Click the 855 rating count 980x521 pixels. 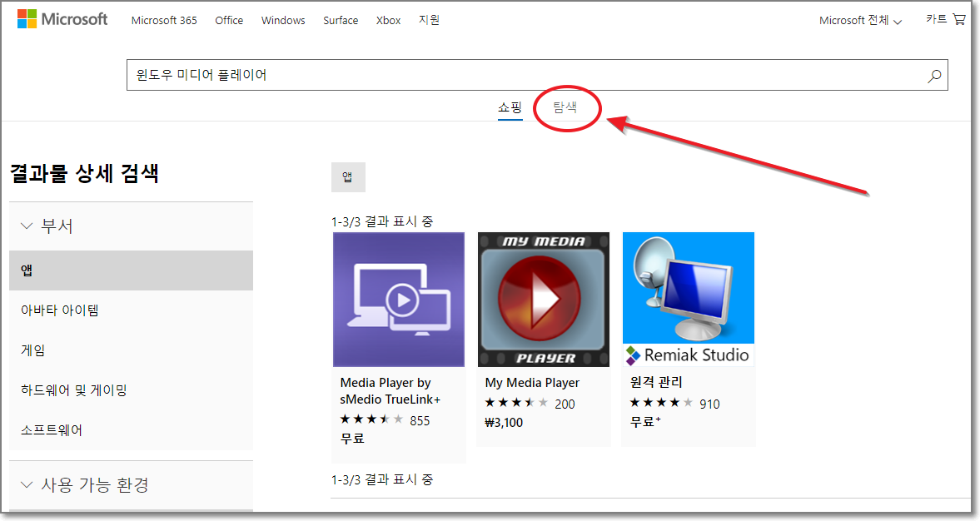[x=420, y=421]
